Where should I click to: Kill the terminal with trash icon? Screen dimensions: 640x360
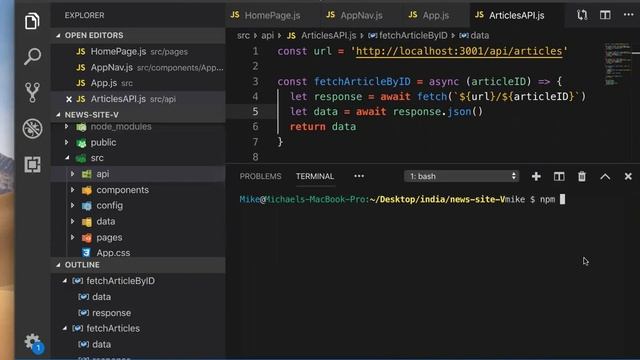pyautogui.click(x=582, y=176)
